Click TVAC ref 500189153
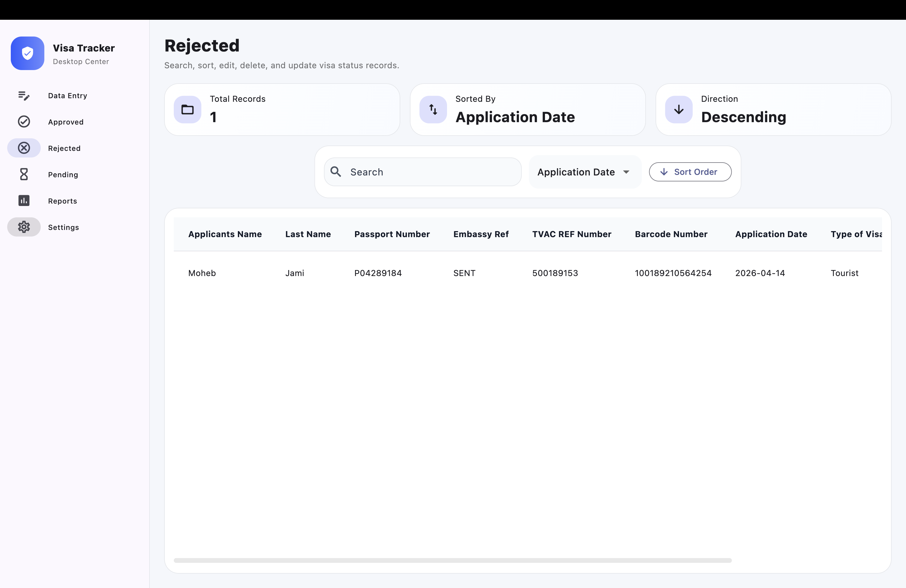 pos(555,273)
